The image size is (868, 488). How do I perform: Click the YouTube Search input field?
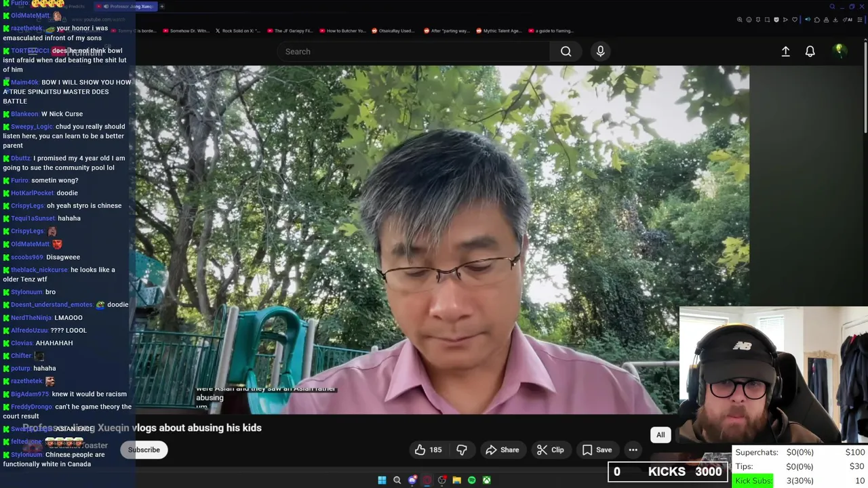[414, 52]
